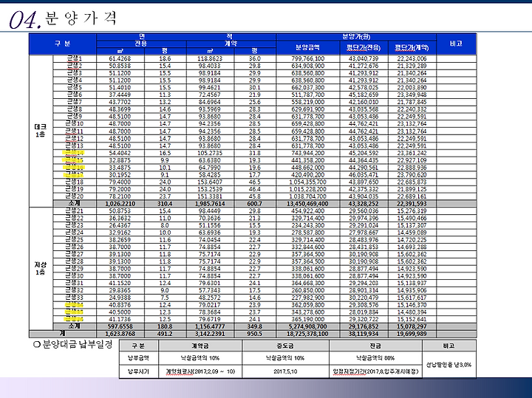Click the subtotal amount 5,274,908,700

[x=307, y=326]
